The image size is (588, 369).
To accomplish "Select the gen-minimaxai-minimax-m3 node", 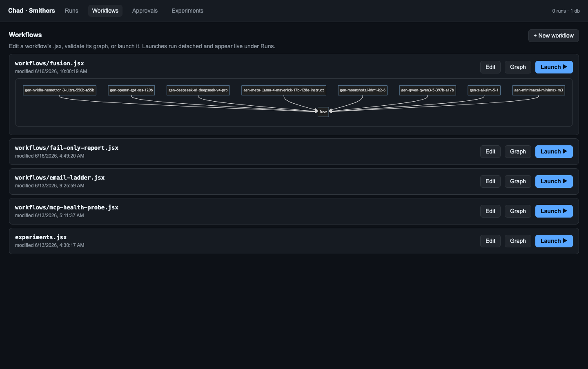I will [539, 90].
